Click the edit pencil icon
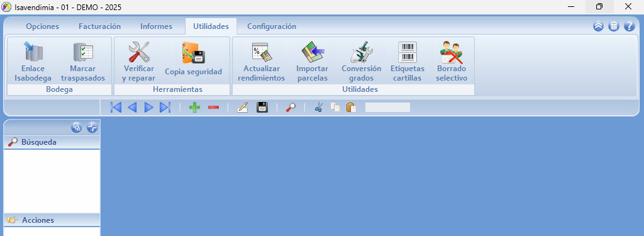The height and width of the screenshot is (236, 644). pos(243,108)
